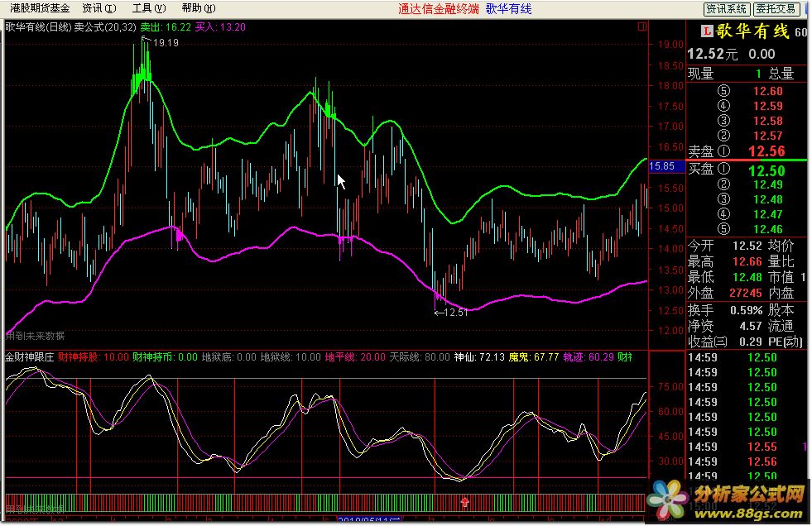812x526 pixels.
Task: Click the 最低 12.48 value
Action: [x=747, y=278]
